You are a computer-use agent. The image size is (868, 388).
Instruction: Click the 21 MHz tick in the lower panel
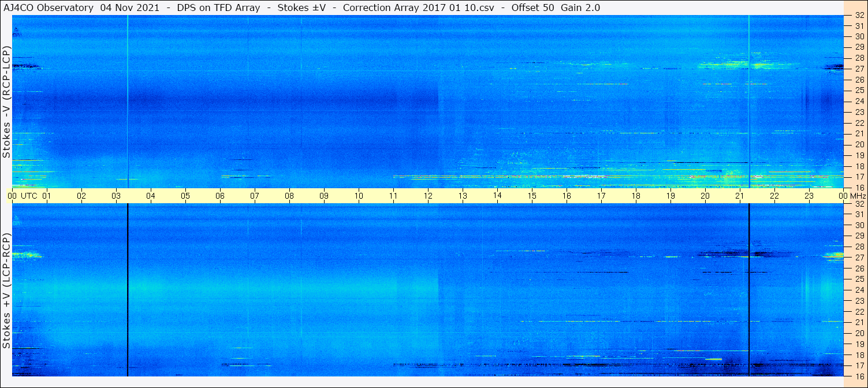(859, 322)
